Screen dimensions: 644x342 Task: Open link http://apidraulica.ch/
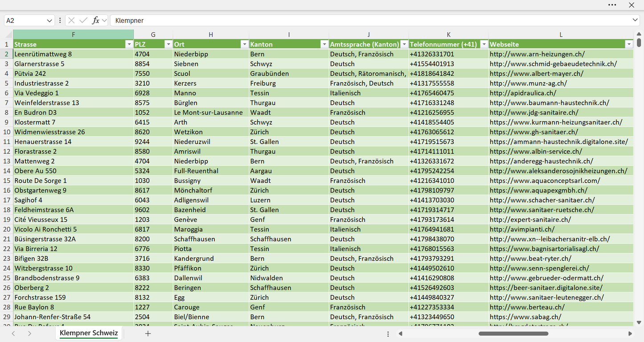[523, 93]
